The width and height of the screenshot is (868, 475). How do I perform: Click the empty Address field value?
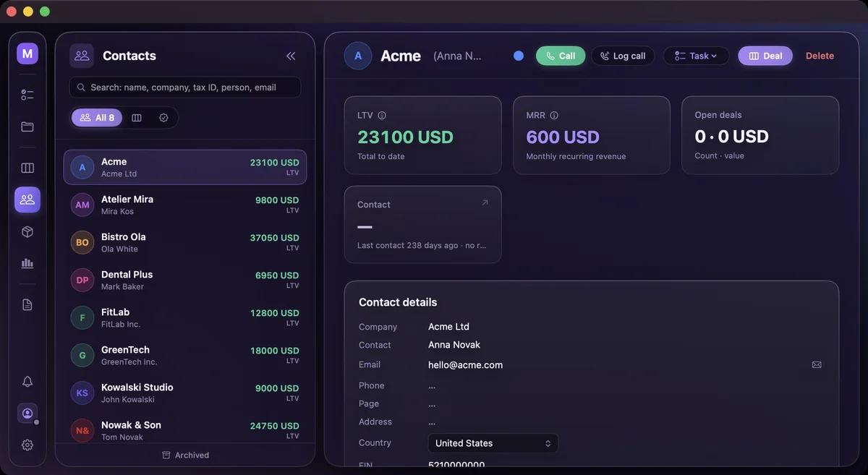[x=432, y=422]
